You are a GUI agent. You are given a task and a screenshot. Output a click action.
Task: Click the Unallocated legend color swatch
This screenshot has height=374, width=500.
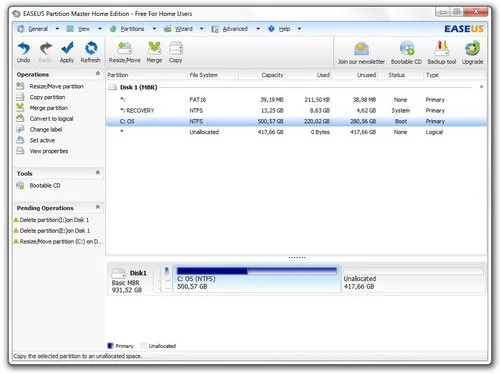pos(144,346)
